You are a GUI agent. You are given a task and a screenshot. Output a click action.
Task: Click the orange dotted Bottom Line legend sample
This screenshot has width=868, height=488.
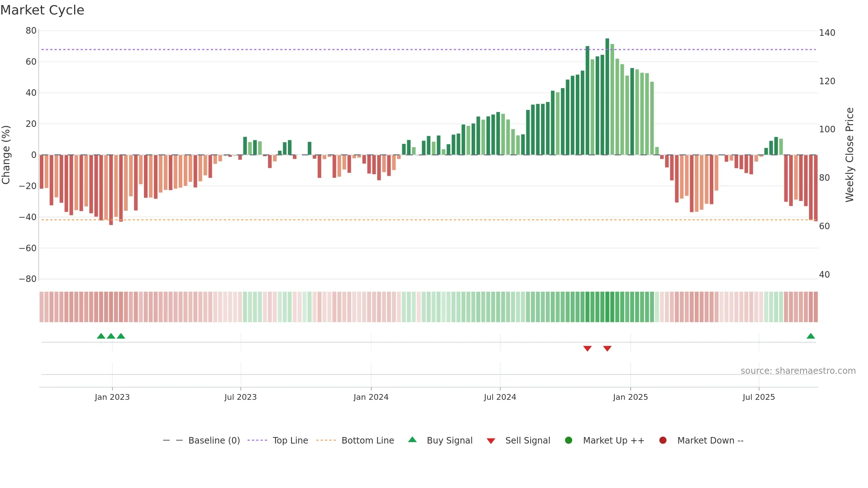point(326,440)
